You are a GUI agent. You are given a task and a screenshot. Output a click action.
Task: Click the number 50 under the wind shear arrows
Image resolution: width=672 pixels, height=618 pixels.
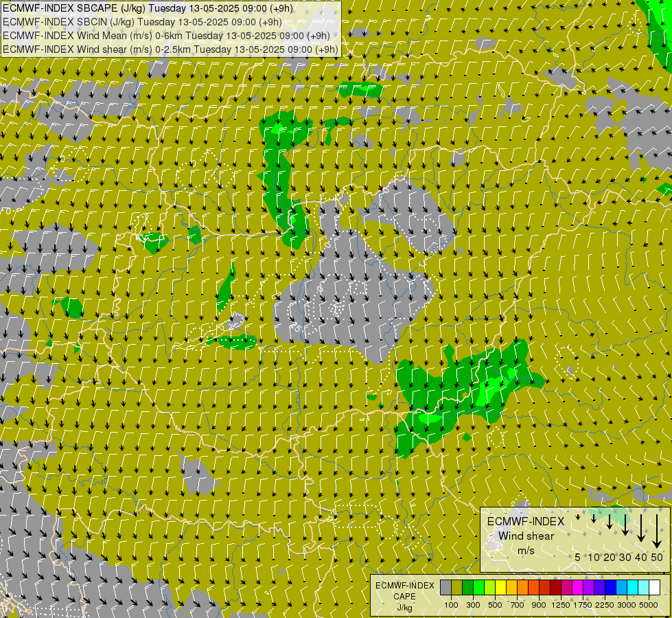point(657,557)
